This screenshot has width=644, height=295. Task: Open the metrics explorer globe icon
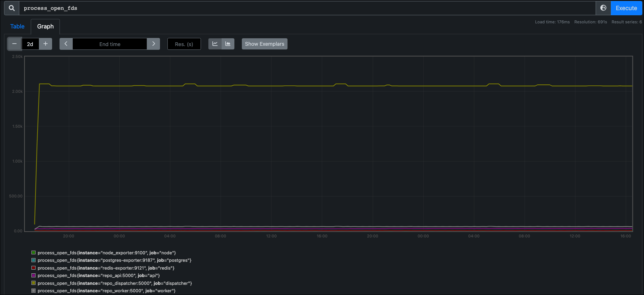click(x=603, y=8)
